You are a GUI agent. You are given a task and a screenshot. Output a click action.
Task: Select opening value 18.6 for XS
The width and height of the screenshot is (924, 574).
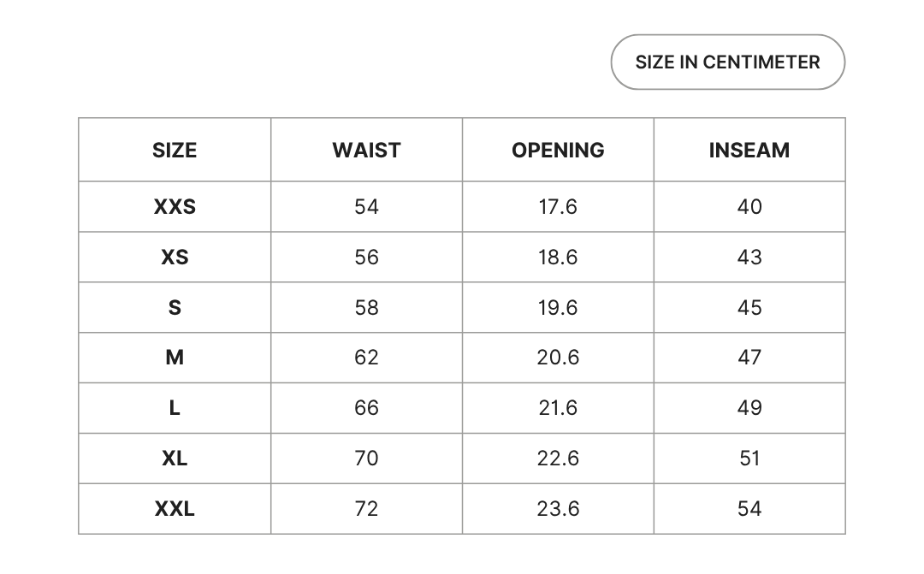pyautogui.click(x=558, y=257)
